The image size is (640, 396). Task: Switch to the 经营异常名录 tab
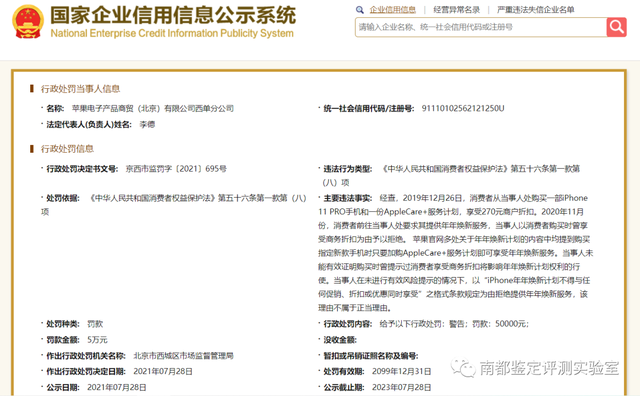point(456,10)
